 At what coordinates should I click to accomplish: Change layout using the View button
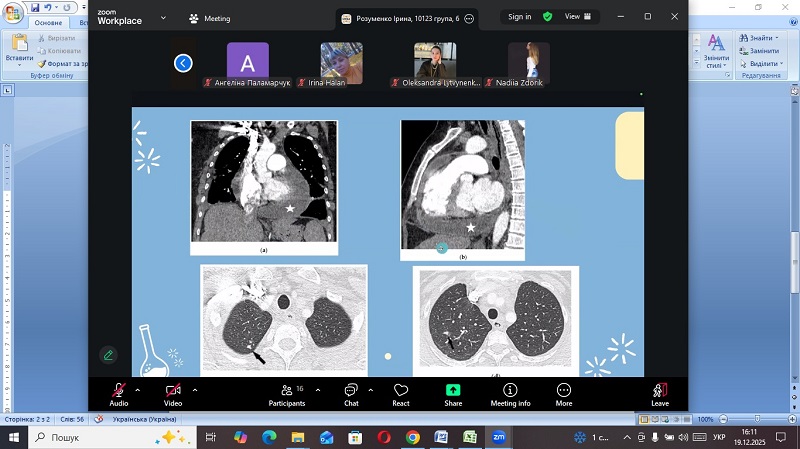578,17
